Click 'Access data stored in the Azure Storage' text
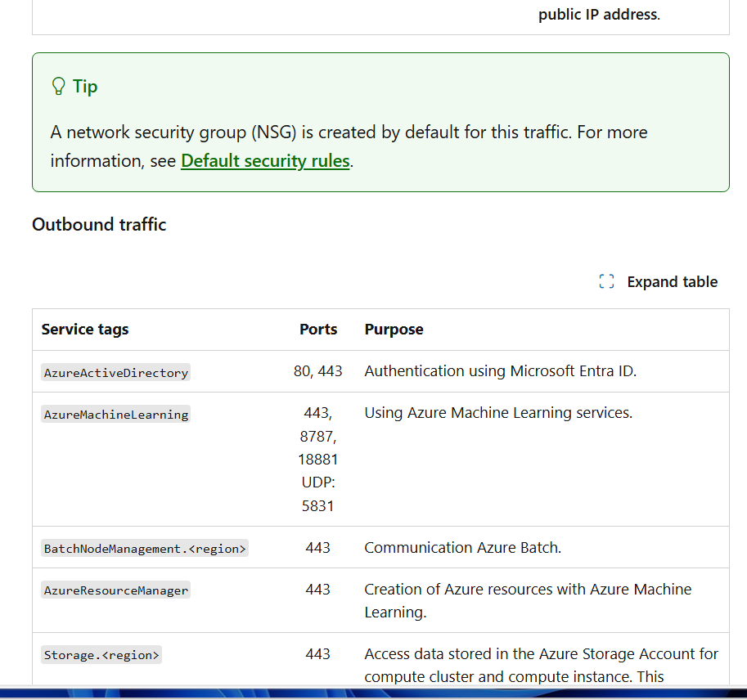Image resolution: width=747 pixels, height=700 pixels. (x=541, y=665)
